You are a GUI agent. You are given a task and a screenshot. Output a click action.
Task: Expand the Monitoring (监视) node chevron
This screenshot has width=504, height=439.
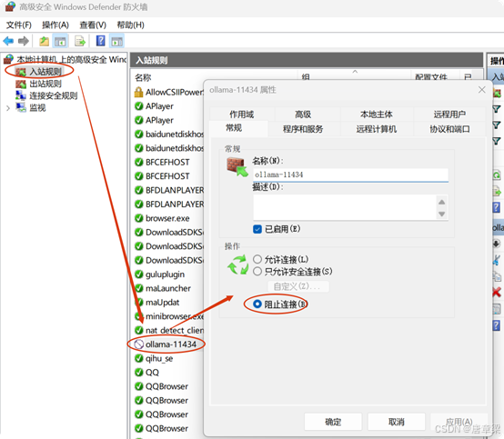pyautogui.click(x=8, y=108)
